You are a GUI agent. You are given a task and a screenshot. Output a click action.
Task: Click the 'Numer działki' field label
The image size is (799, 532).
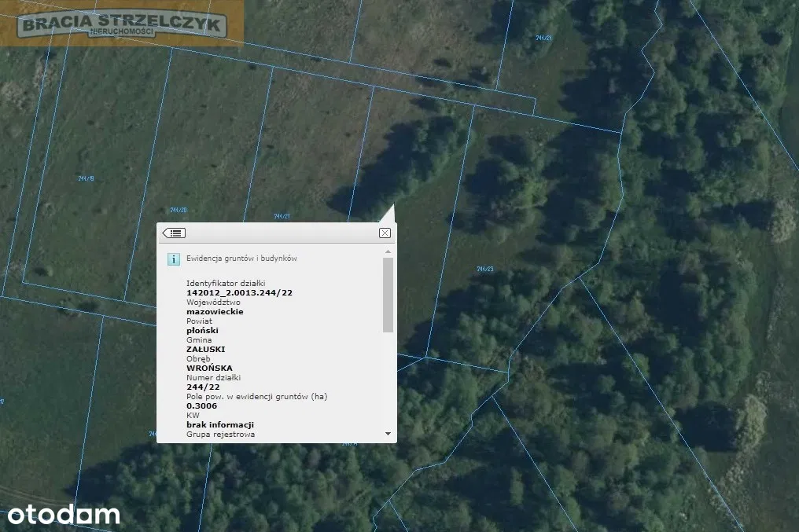tap(213, 377)
